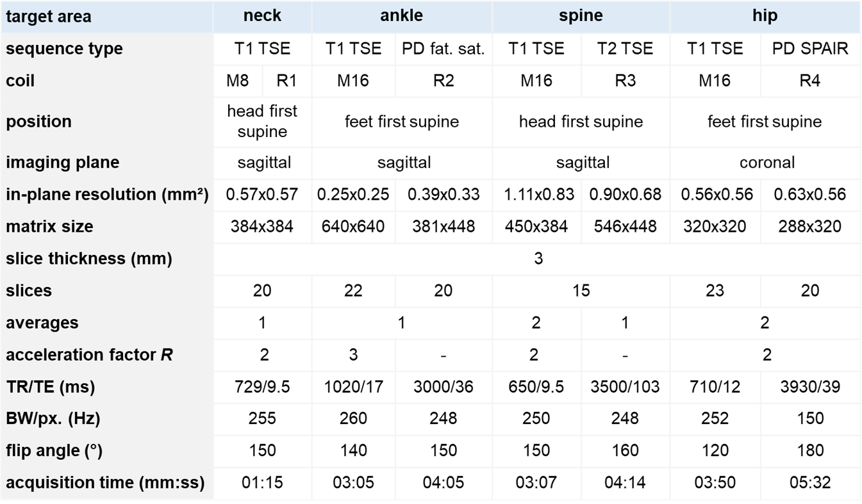Screen dimensions: 862x504
Task: Select the "neck" column header
Action: pos(262,15)
